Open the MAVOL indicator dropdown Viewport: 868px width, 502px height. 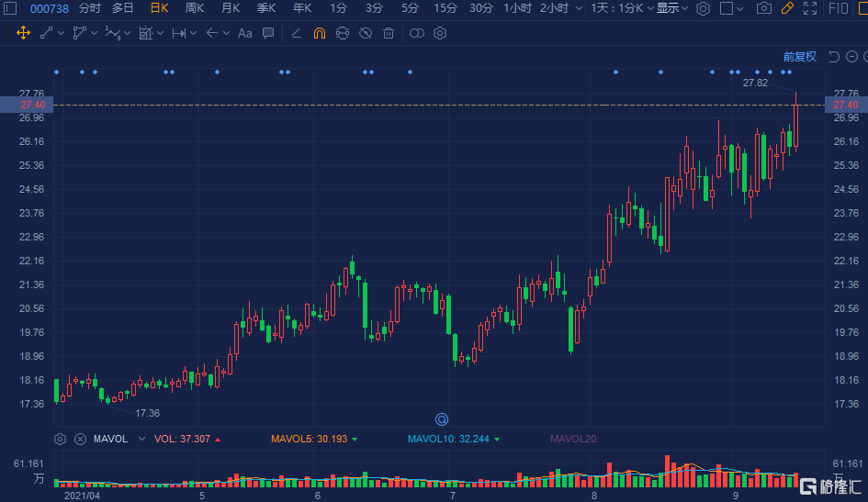(x=141, y=439)
